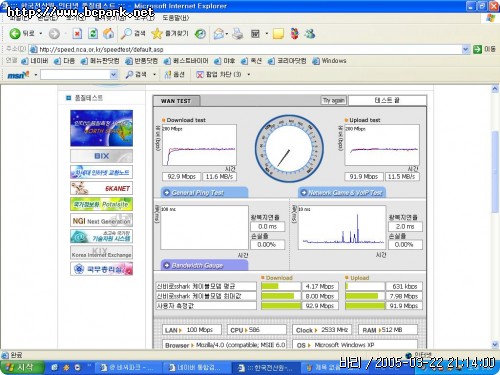The height and width of the screenshot is (375, 500).
Task: Click the North Star banner thumbnail in the sidebar
Action: (x=101, y=128)
